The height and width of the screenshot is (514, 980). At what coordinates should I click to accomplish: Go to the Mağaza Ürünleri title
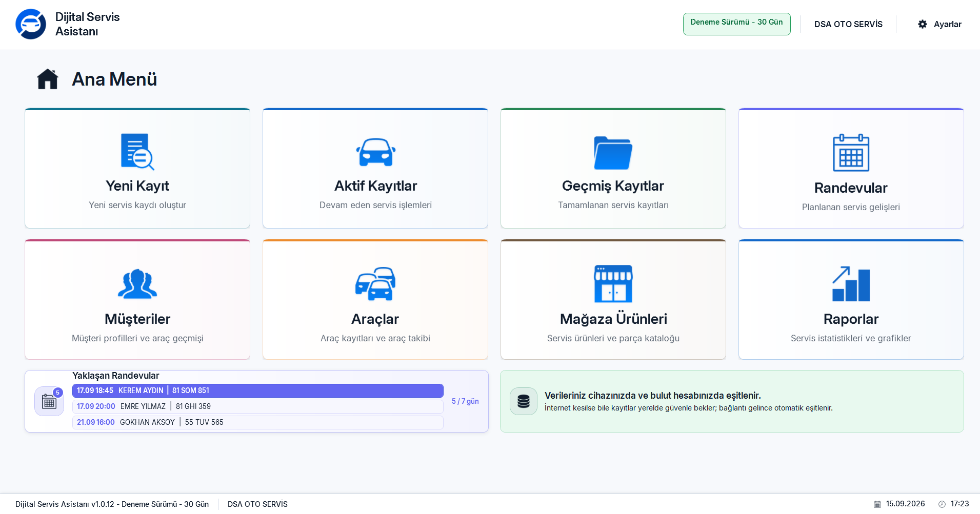click(x=613, y=319)
